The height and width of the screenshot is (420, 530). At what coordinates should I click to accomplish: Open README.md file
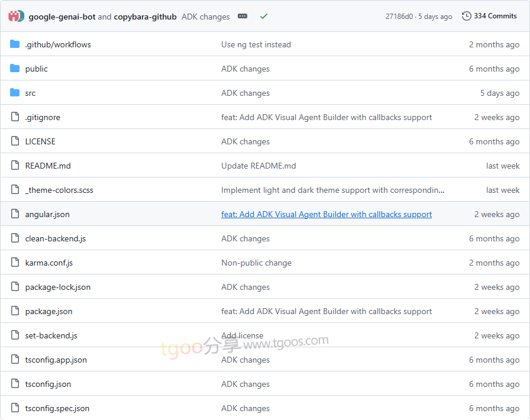[48, 166]
